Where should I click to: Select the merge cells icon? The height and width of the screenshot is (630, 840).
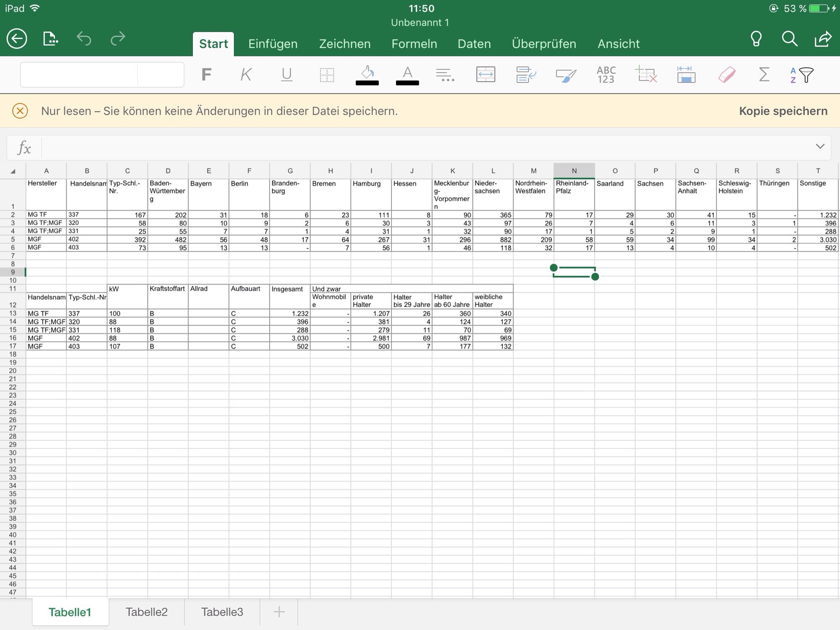(486, 75)
